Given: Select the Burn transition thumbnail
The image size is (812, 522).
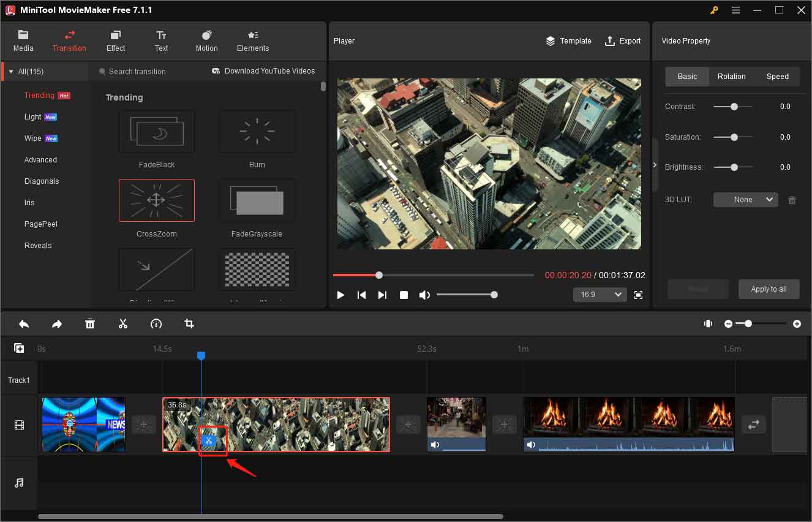Looking at the screenshot, I should 257,132.
